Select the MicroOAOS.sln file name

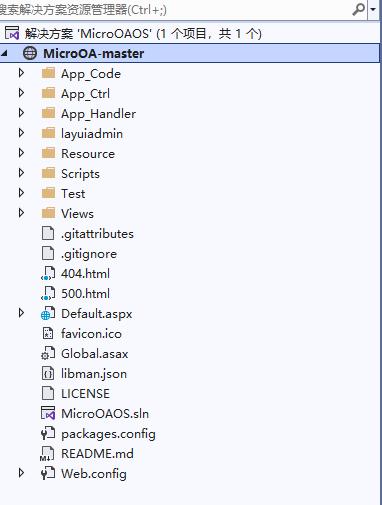(x=105, y=414)
